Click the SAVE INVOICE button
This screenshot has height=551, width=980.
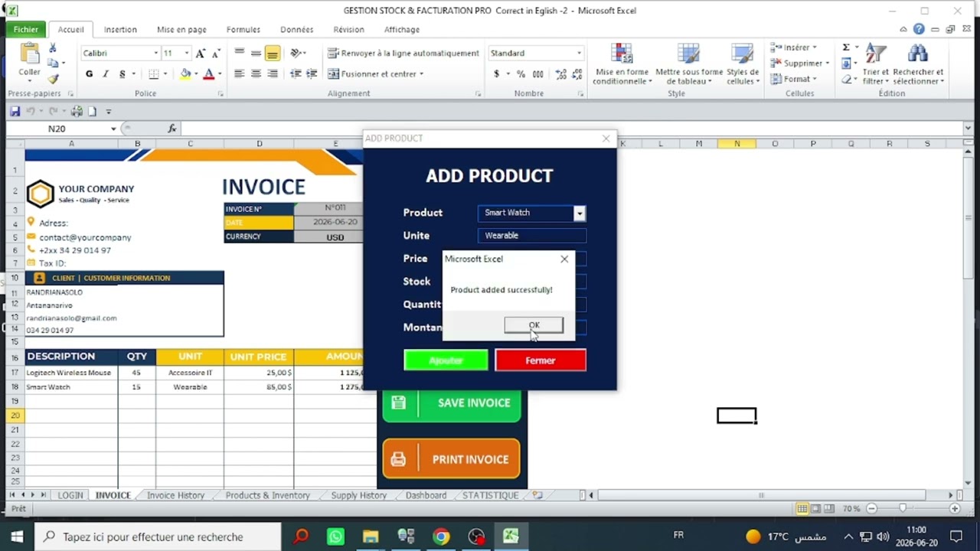(452, 403)
